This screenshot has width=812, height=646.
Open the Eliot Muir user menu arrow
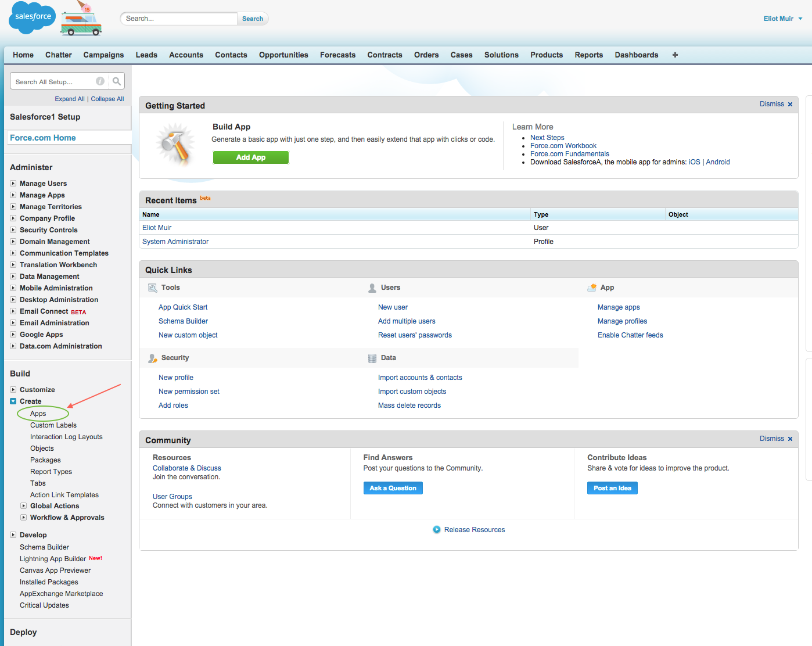point(800,19)
